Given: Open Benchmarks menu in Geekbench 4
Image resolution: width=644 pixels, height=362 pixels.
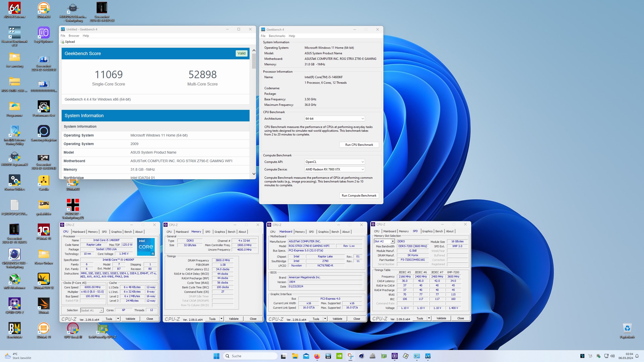Looking at the screenshot, I should pos(277,36).
